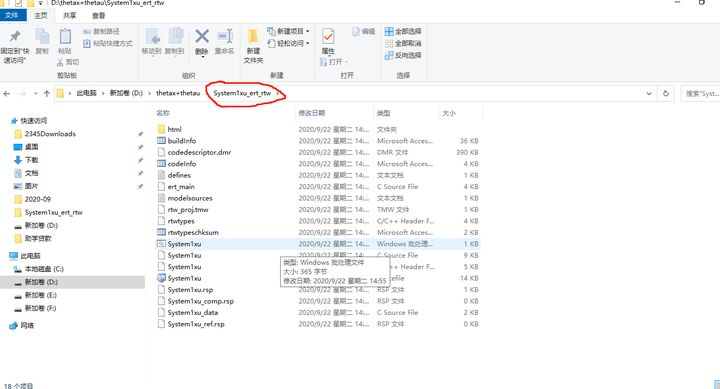The image size is (720, 389).
Task: Click the 重命名 rename icon
Action: (x=225, y=36)
